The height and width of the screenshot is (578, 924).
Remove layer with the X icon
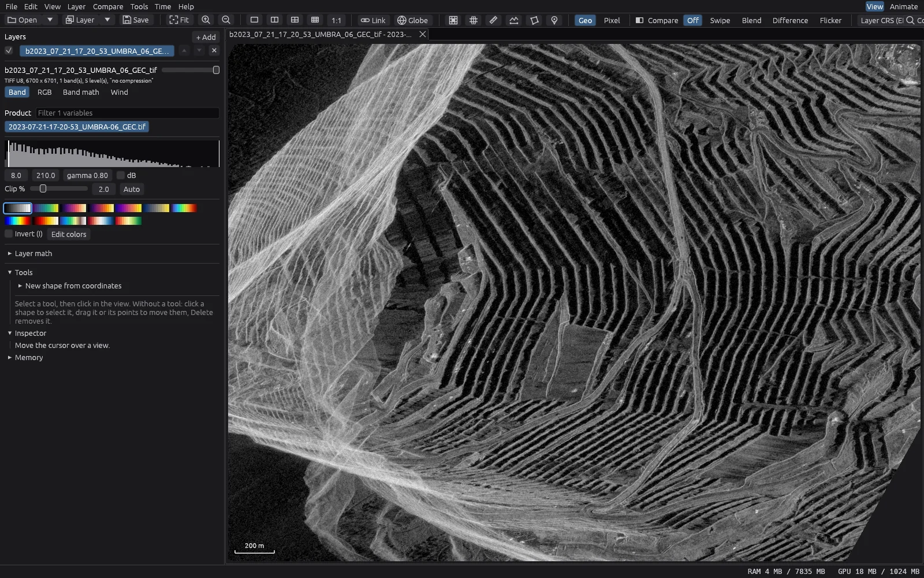[214, 51]
